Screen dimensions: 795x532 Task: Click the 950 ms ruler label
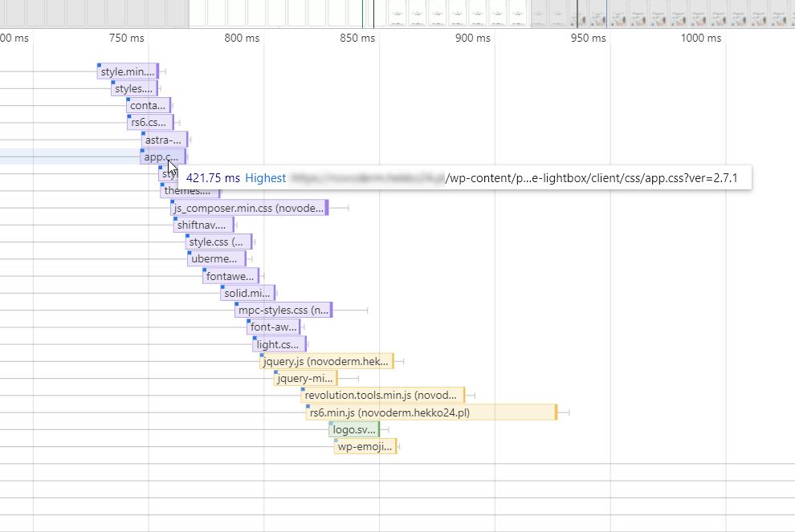pos(588,38)
